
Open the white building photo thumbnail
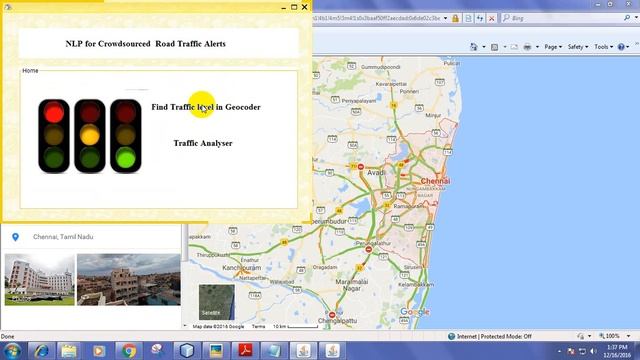point(40,280)
